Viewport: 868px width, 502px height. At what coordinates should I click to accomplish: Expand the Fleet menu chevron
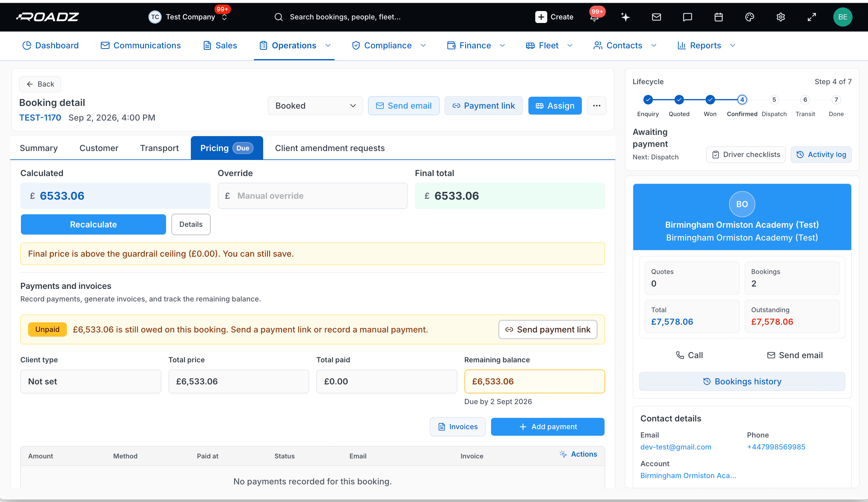[x=570, y=45]
